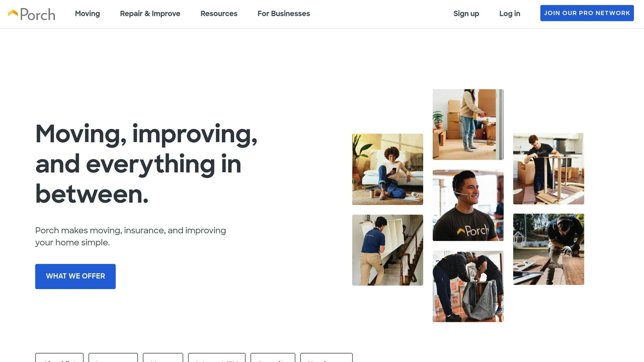
Task: Click photo of man sawing wood outdoors
Action: click(x=548, y=249)
